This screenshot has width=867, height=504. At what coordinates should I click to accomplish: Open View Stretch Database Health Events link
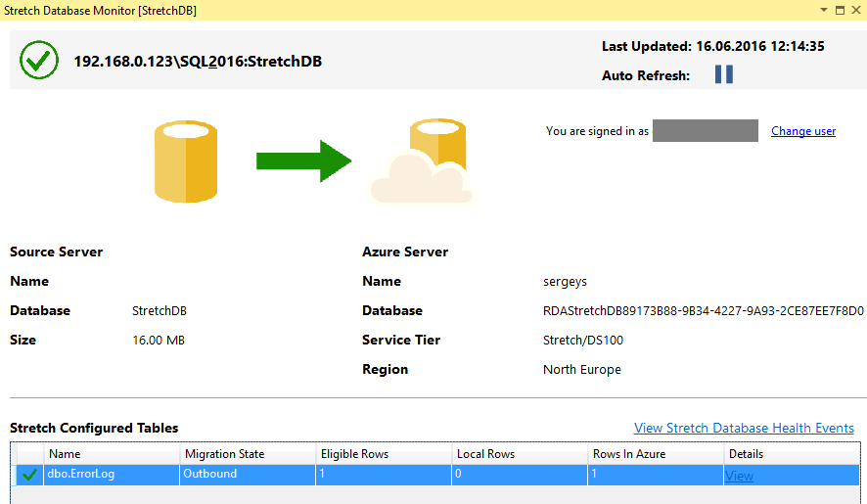tap(744, 428)
